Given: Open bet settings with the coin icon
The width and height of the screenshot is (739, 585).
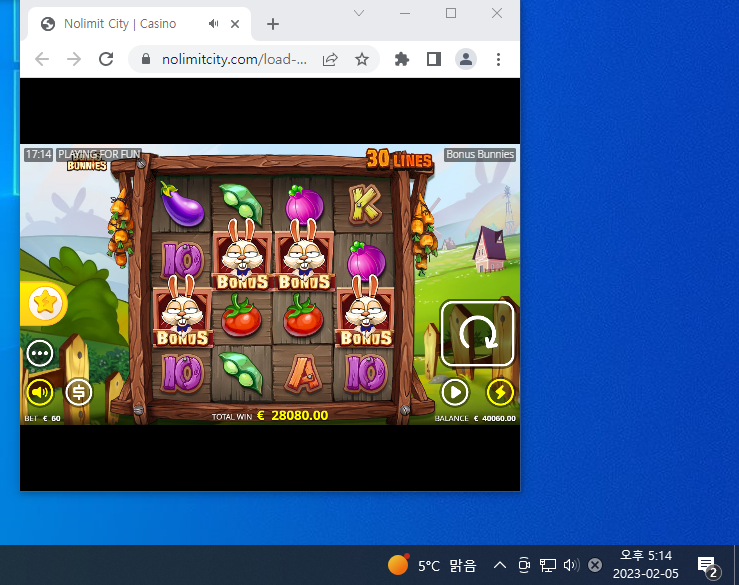Looking at the screenshot, I should point(79,392).
